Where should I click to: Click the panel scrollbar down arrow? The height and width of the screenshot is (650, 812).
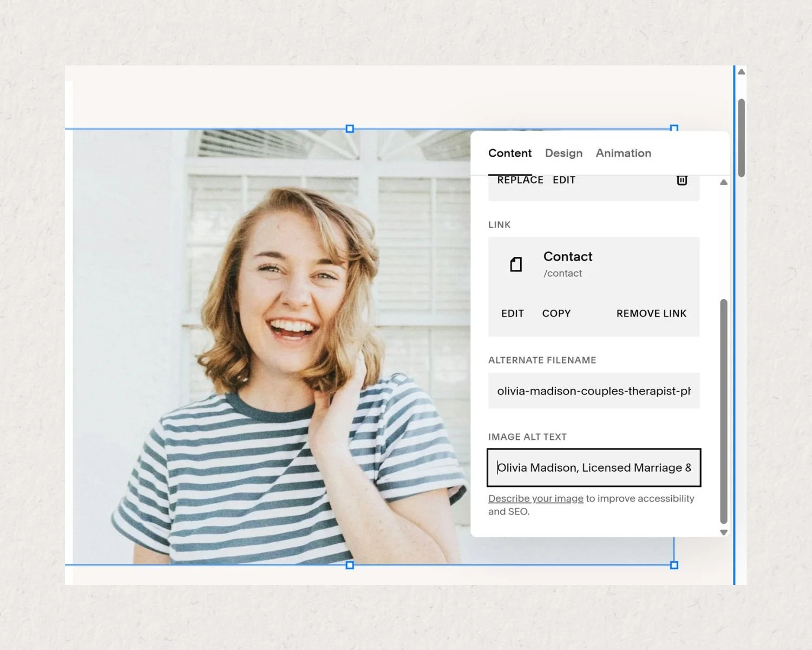(x=724, y=532)
